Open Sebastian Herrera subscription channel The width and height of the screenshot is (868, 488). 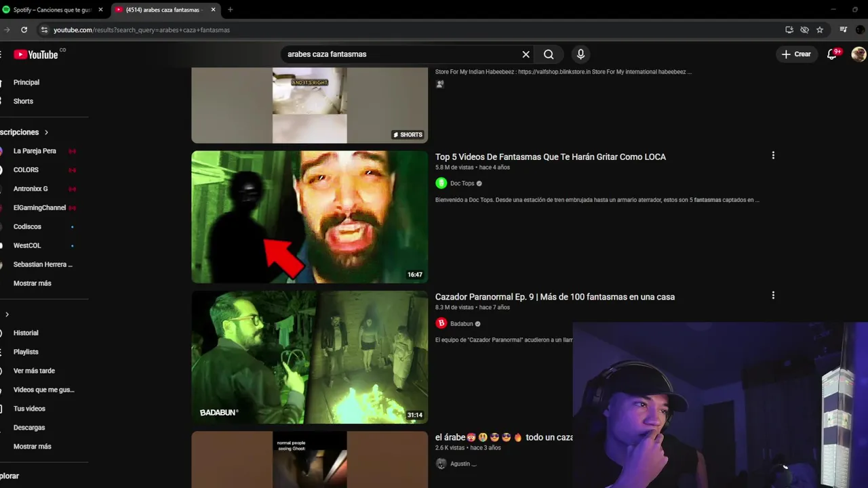tap(44, 264)
